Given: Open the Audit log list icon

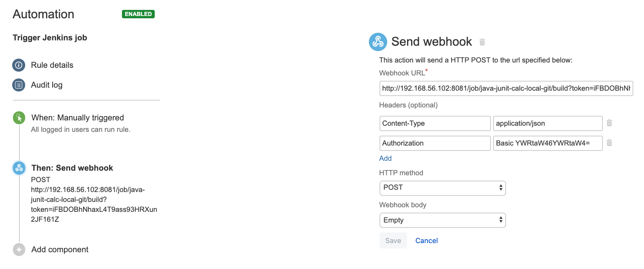Looking at the screenshot, I should point(19,85).
